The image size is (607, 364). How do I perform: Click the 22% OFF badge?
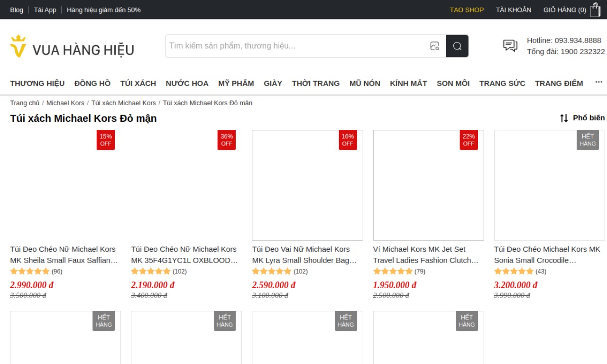click(469, 140)
